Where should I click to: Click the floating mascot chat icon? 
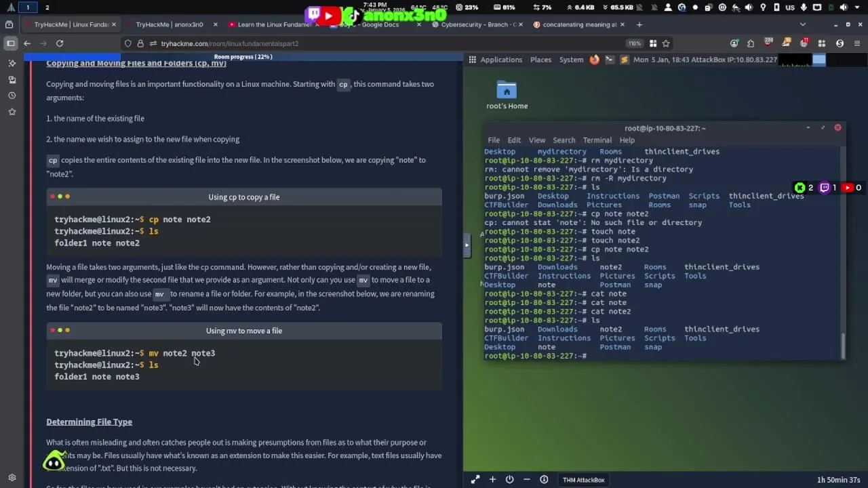(54, 462)
